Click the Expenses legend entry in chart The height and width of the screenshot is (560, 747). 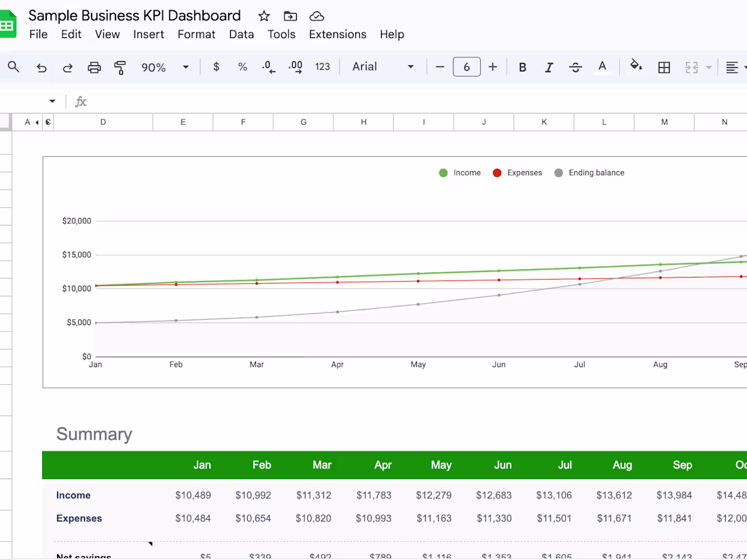pos(517,173)
